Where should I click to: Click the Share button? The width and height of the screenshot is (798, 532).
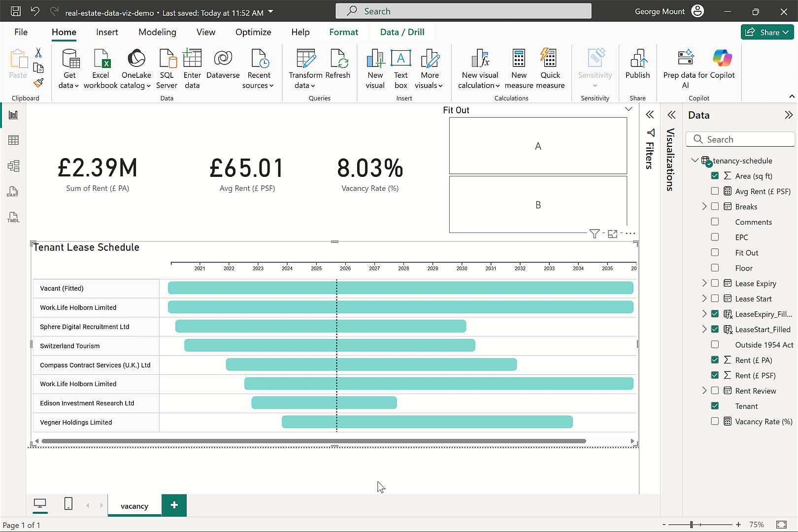pyautogui.click(x=767, y=32)
